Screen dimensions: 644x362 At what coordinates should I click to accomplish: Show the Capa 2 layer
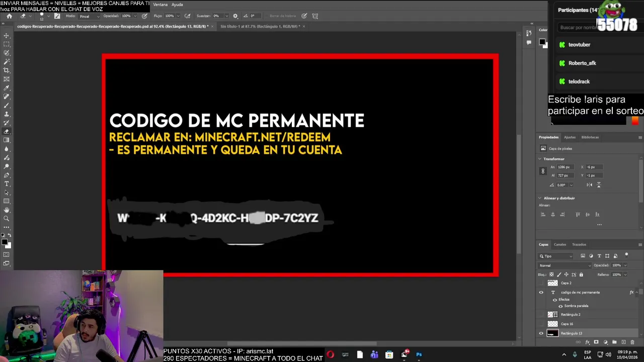(x=541, y=283)
